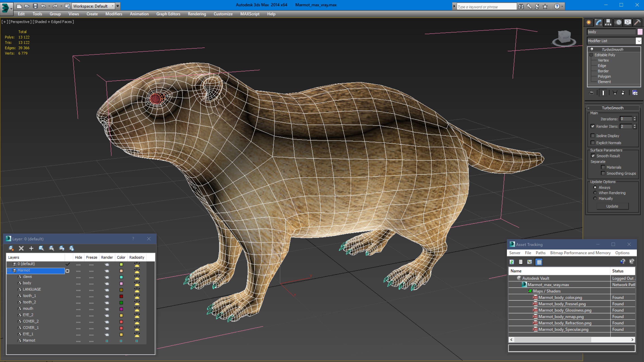Click Refresh icon in Asset Tracking
This screenshot has height=362, width=644.
click(512, 262)
